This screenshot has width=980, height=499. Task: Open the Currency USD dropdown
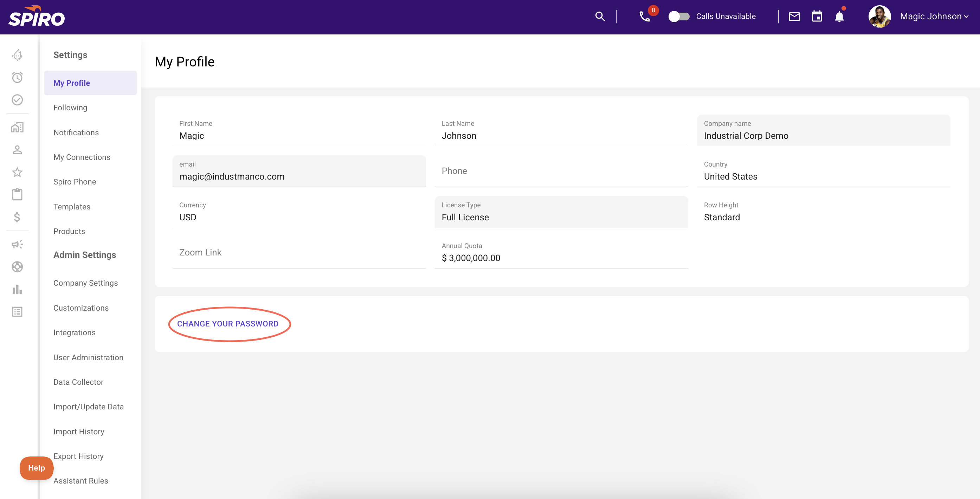point(299,217)
